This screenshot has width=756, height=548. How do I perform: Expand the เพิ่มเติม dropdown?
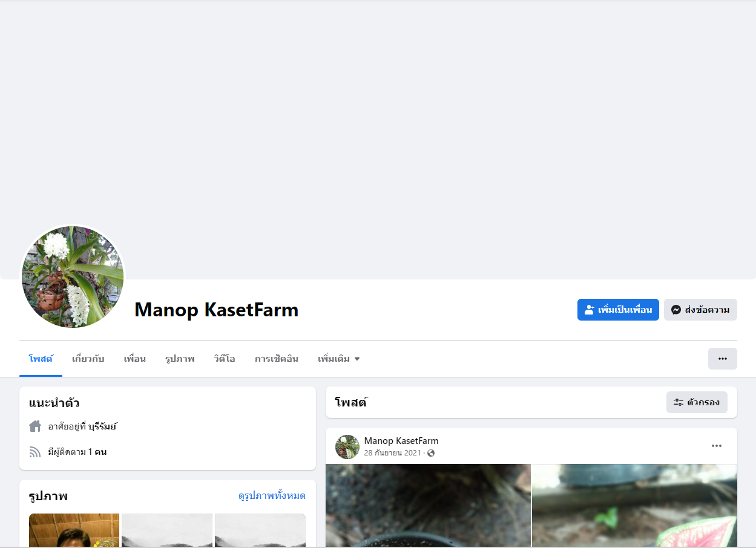click(339, 359)
